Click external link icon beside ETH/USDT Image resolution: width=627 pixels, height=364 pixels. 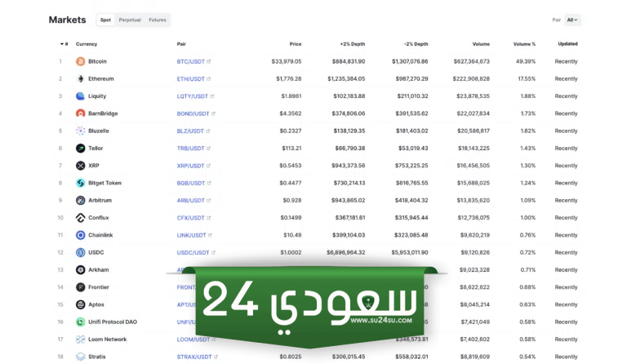(x=209, y=78)
